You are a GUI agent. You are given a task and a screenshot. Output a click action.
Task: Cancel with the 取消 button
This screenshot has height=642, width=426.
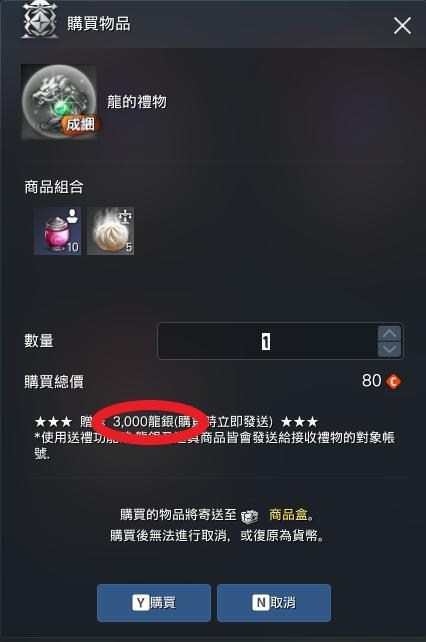point(274,603)
